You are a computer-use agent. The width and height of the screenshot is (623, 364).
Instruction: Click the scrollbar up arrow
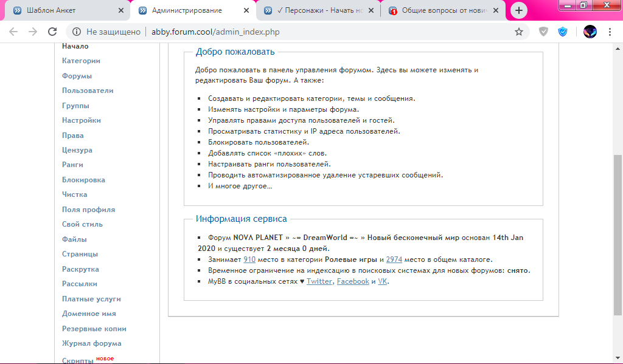click(618, 49)
